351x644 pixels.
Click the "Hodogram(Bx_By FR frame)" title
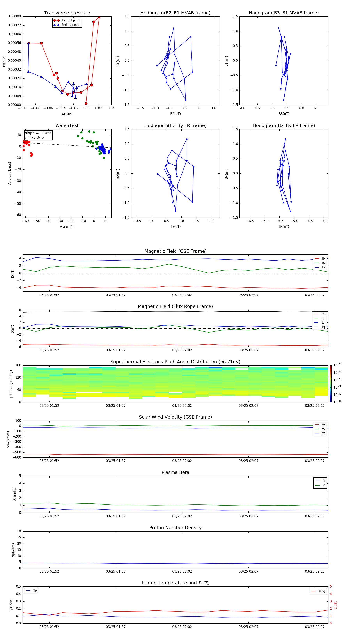pos(284,125)
